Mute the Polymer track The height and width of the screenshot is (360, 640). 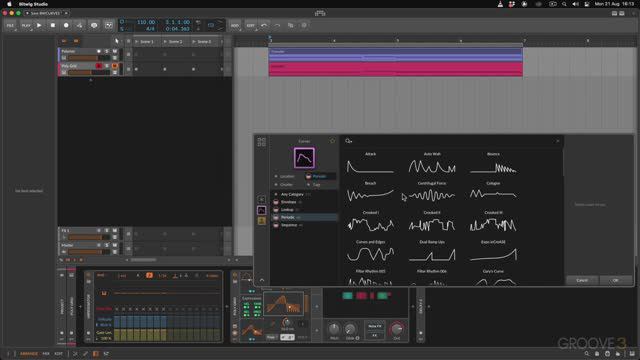pyautogui.click(x=115, y=51)
